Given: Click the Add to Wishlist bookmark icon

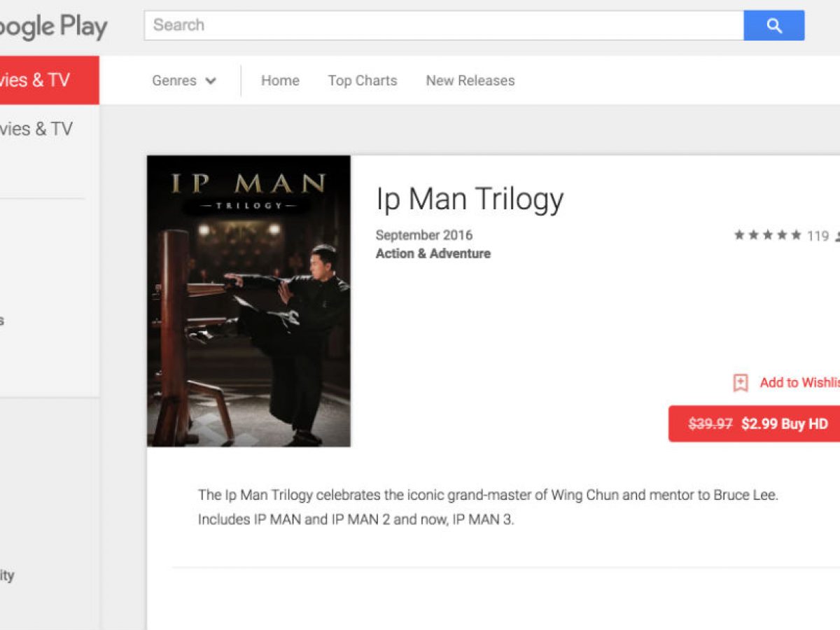Looking at the screenshot, I should click(x=740, y=383).
